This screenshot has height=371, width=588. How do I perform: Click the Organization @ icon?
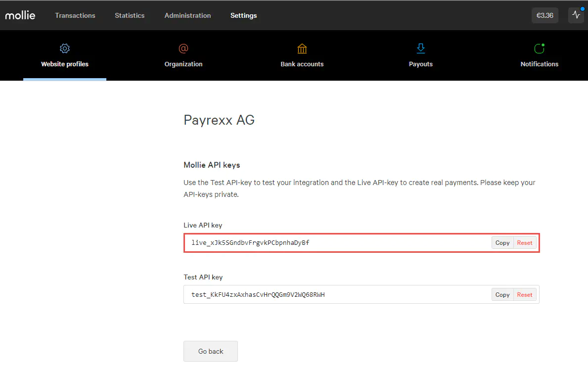pyautogui.click(x=183, y=48)
